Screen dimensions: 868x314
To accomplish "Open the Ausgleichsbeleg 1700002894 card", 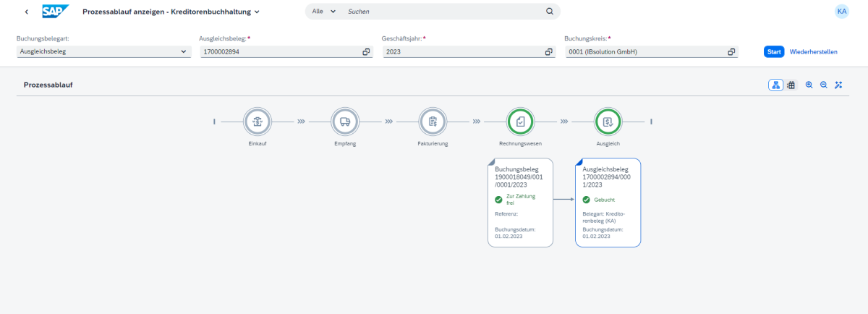I will point(608,203).
